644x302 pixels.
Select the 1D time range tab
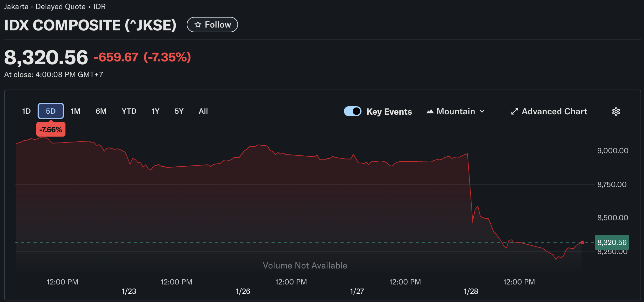pos(26,111)
